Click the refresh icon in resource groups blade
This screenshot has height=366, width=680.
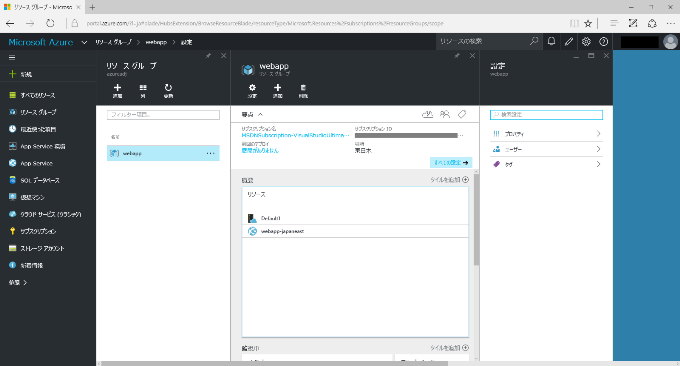pos(168,91)
